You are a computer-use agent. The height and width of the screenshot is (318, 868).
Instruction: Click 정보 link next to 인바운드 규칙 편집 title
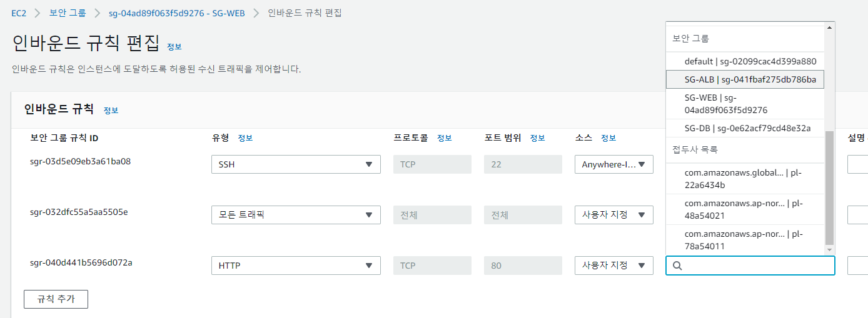174,47
